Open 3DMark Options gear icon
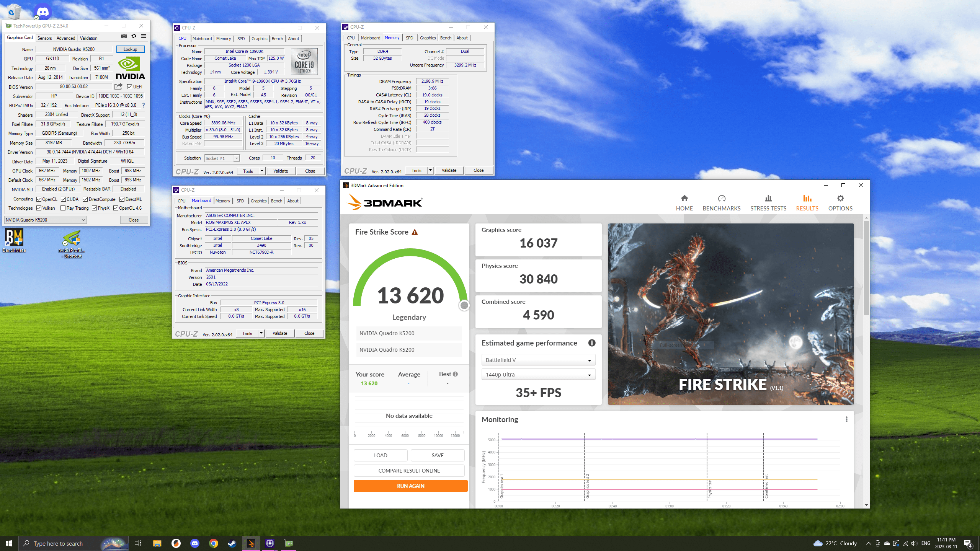Viewport: 980px width, 551px height. (x=840, y=198)
